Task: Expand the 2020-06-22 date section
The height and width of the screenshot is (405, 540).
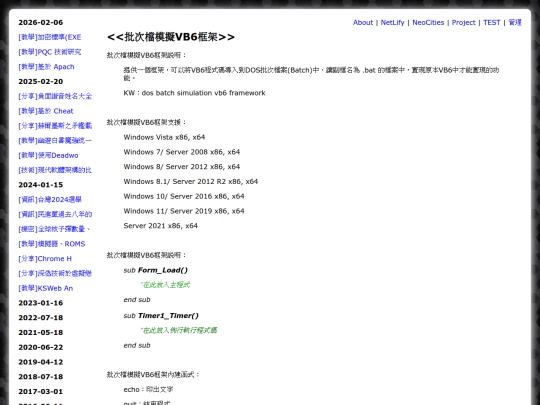Action: click(41, 347)
